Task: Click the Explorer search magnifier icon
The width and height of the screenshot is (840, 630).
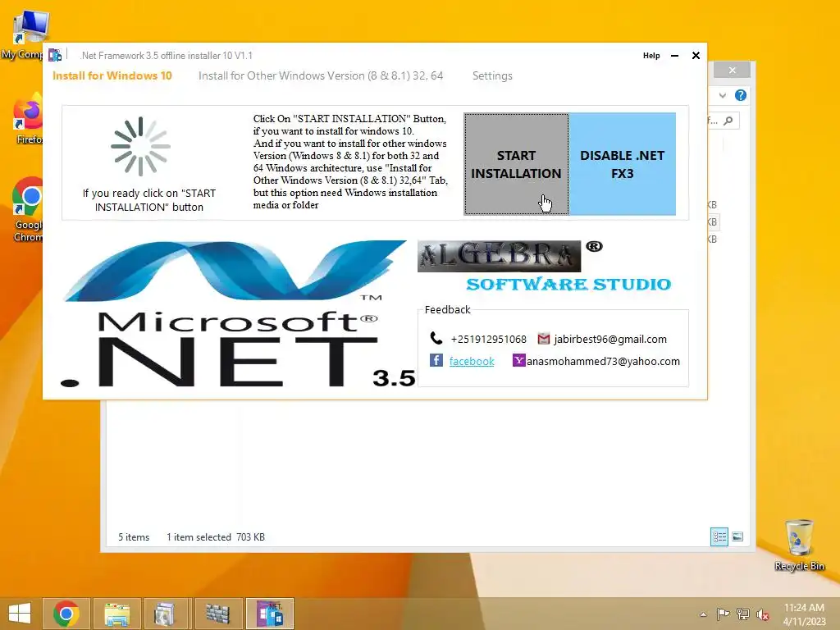Action: click(728, 121)
